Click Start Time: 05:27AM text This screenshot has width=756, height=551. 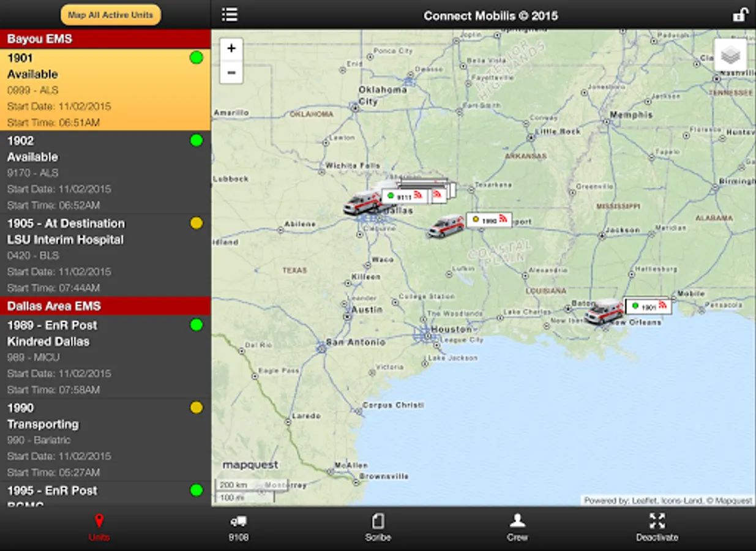coord(53,472)
